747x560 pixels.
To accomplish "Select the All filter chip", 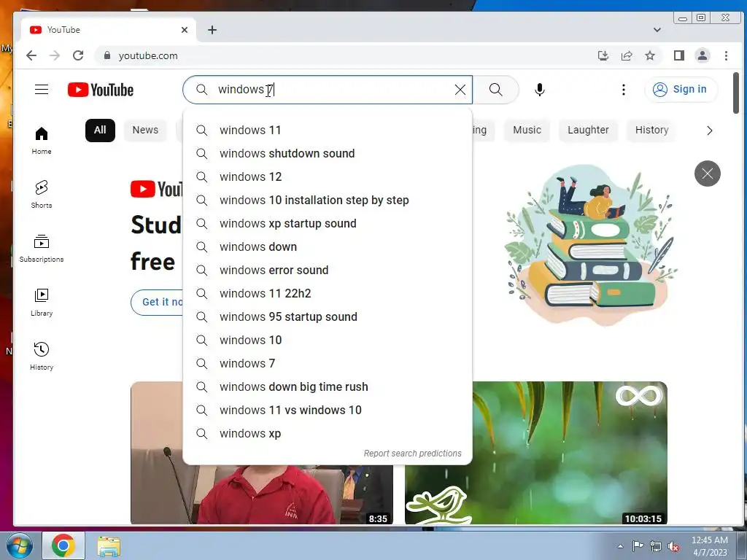I will coord(100,131).
